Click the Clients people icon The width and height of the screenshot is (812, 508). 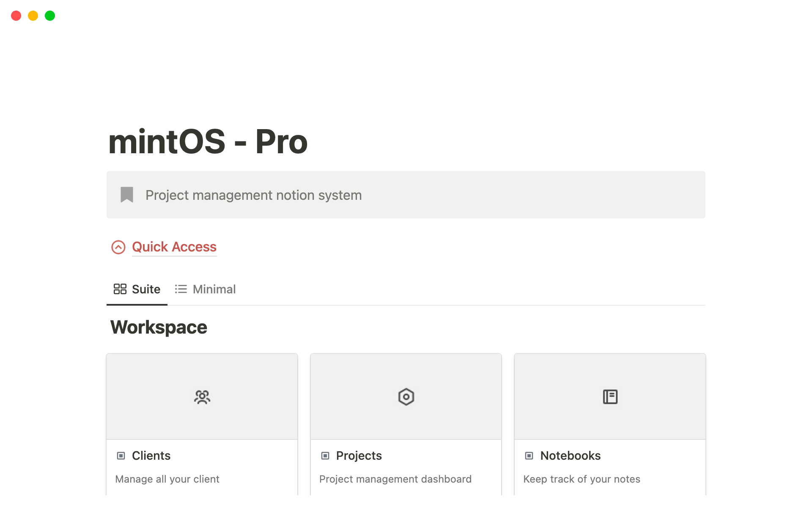coord(202,397)
